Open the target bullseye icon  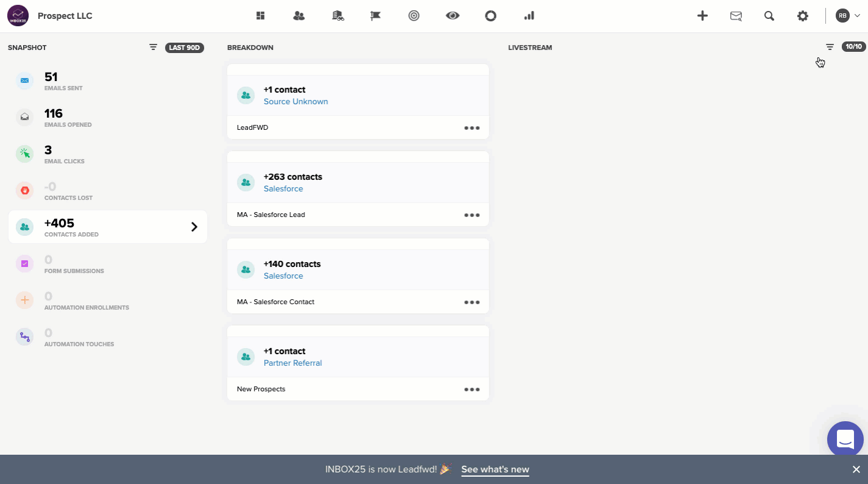tap(414, 16)
